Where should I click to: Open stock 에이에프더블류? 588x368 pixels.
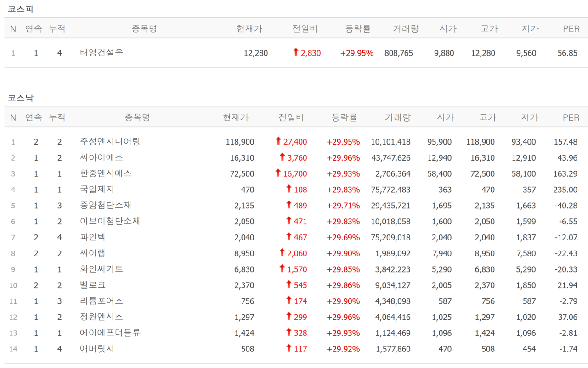click(x=110, y=333)
